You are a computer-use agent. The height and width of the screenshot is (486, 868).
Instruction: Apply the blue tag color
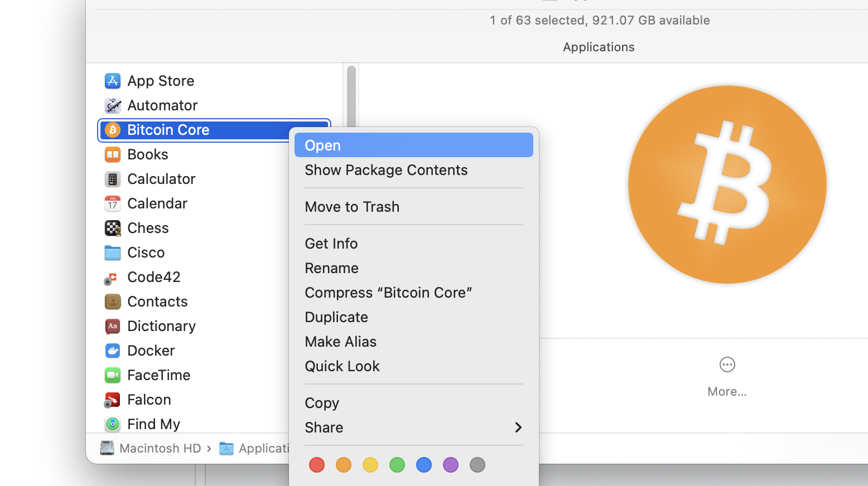pos(424,465)
